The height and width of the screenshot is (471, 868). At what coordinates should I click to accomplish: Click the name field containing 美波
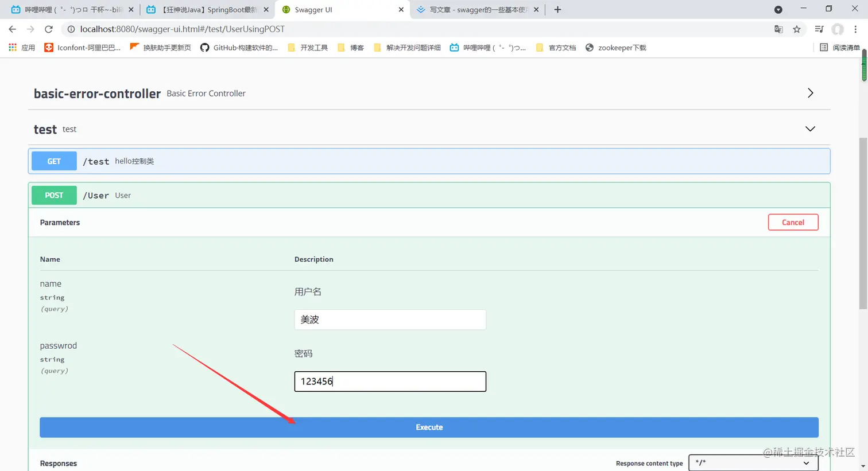(390, 320)
